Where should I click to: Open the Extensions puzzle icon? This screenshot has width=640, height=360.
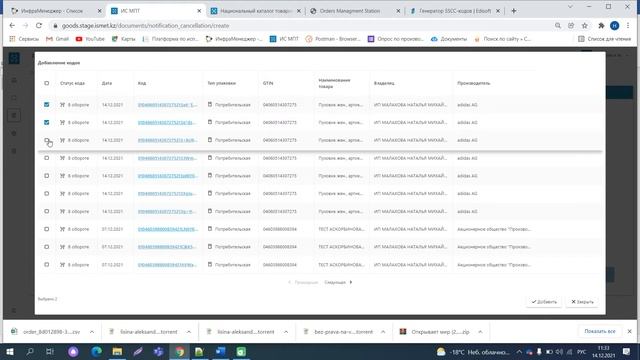[601, 26]
